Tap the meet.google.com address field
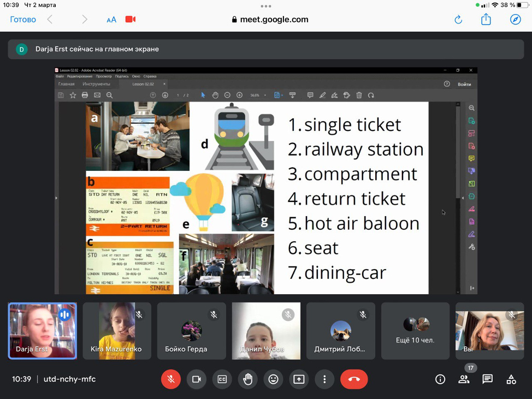This screenshot has width=532, height=399. [x=270, y=20]
